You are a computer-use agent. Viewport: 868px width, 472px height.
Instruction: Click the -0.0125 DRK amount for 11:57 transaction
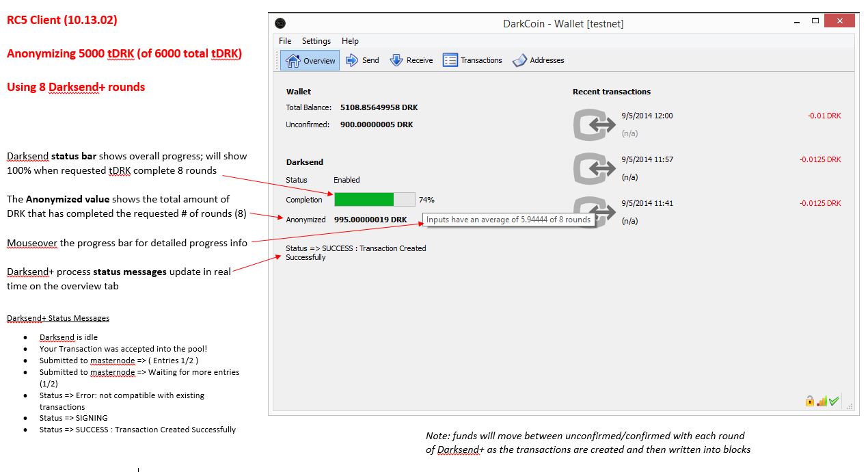coord(820,159)
